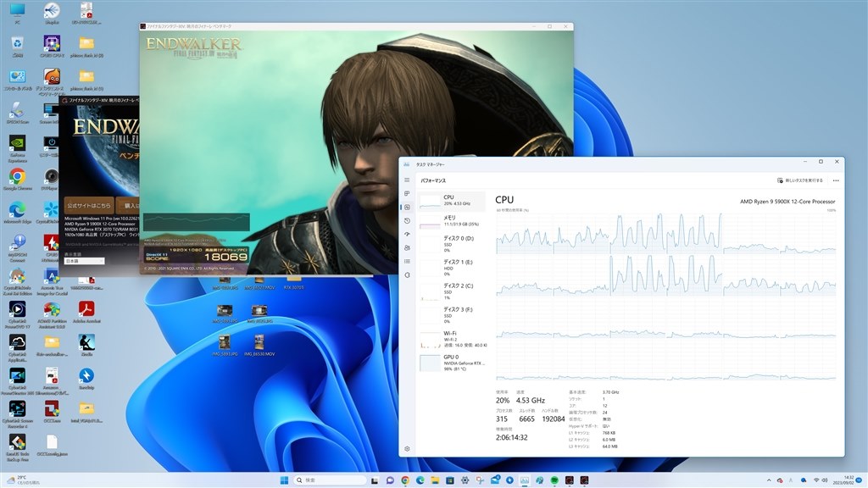Open the Google Chrome desktop shortcut
Viewport: 868px width, 488px height.
coord(17,180)
